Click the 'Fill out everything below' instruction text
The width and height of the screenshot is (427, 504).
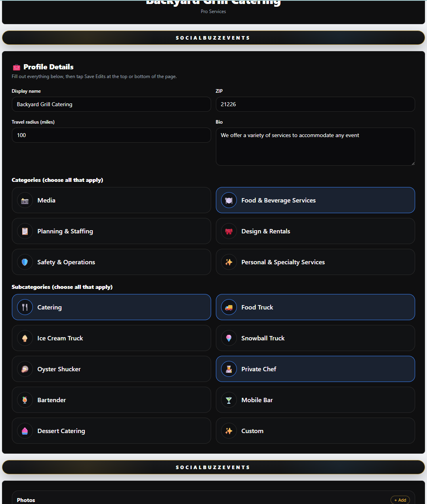94,76
